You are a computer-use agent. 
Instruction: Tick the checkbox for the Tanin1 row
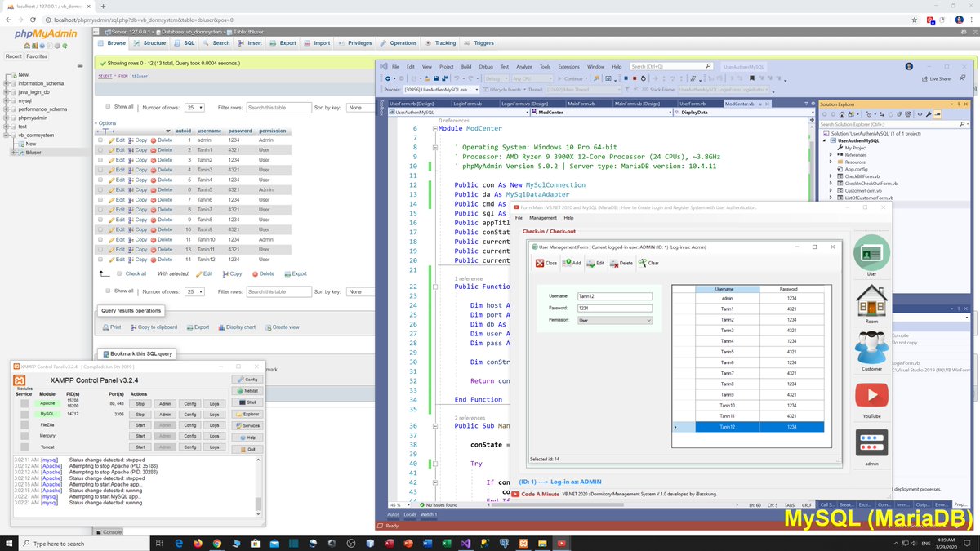[x=100, y=150]
